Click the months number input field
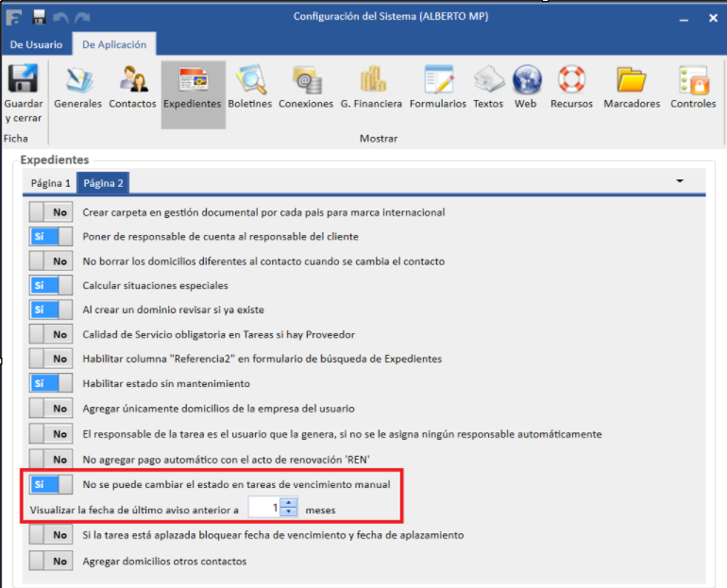 point(265,509)
